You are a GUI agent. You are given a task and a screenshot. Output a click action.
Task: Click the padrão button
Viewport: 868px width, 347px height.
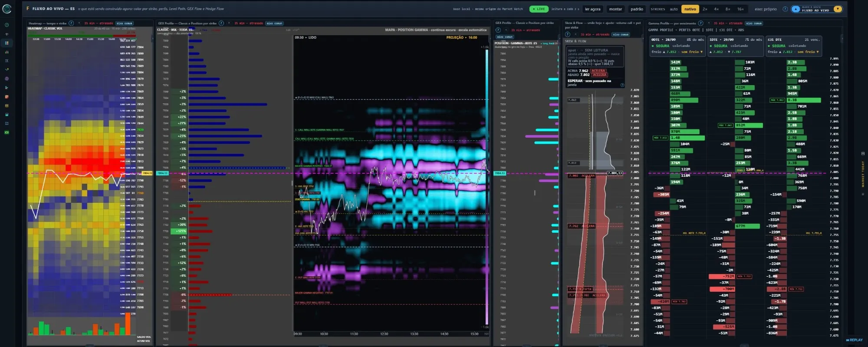pyautogui.click(x=637, y=9)
